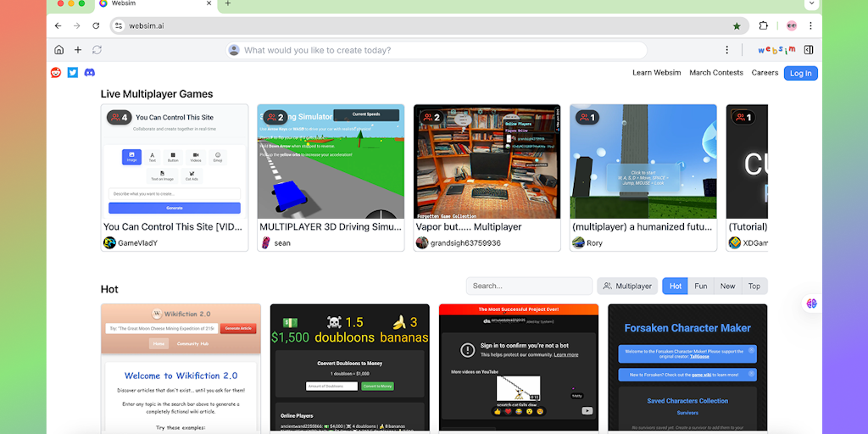Close the Websim browser tab
The image size is (868, 434).
[x=209, y=3]
